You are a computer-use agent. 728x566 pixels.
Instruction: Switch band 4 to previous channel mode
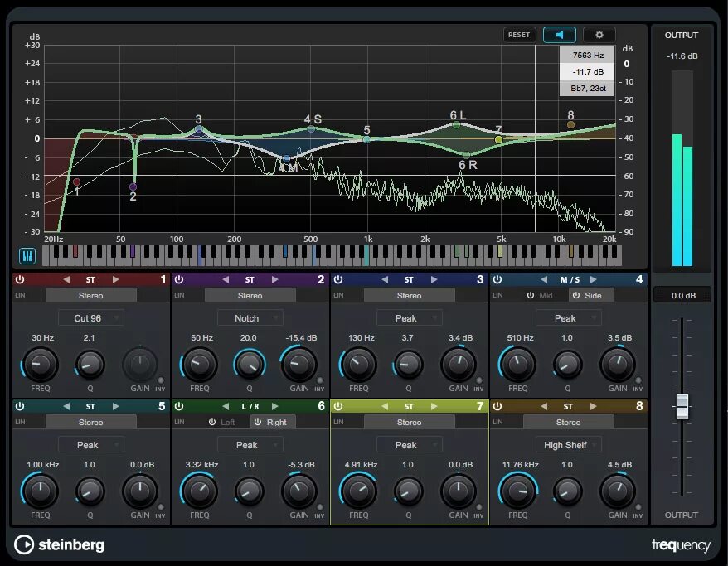click(x=544, y=279)
